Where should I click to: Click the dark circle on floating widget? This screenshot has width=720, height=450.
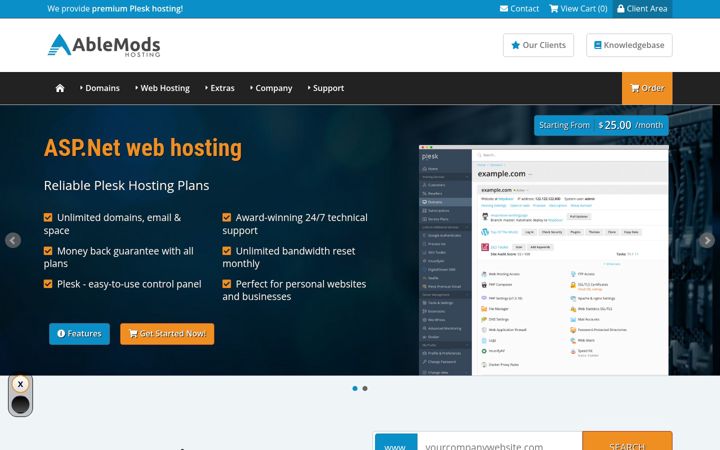(20, 405)
